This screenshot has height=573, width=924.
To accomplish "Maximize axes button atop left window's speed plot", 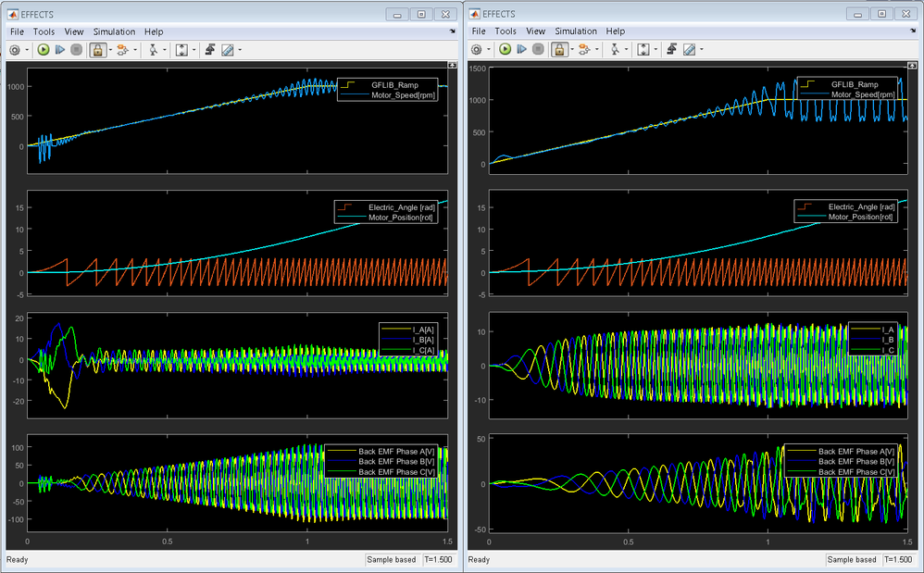I will pos(452,65).
